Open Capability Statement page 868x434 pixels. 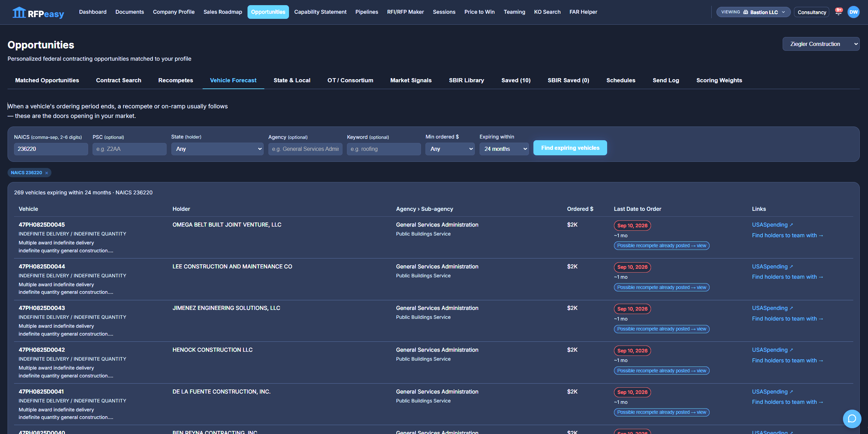[320, 12]
